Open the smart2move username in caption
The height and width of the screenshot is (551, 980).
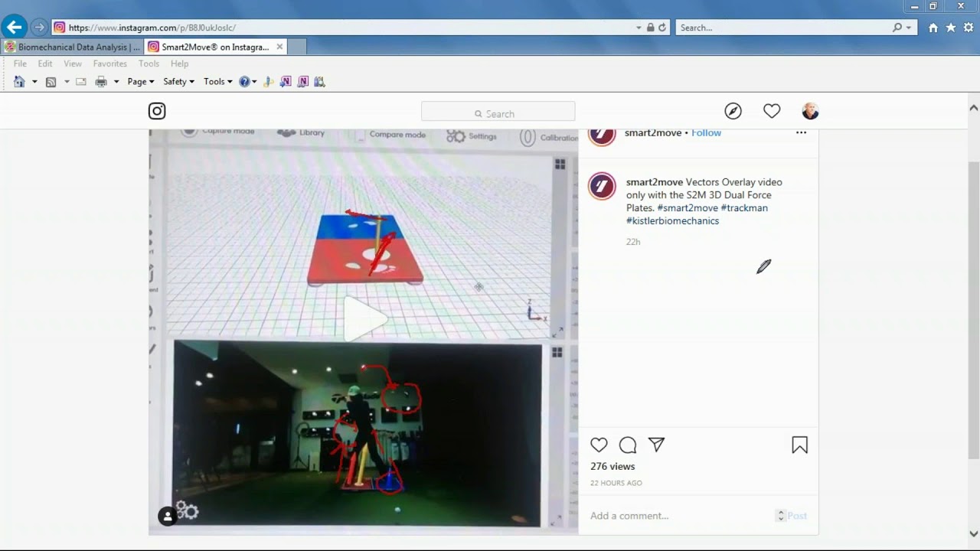click(655, 182)
